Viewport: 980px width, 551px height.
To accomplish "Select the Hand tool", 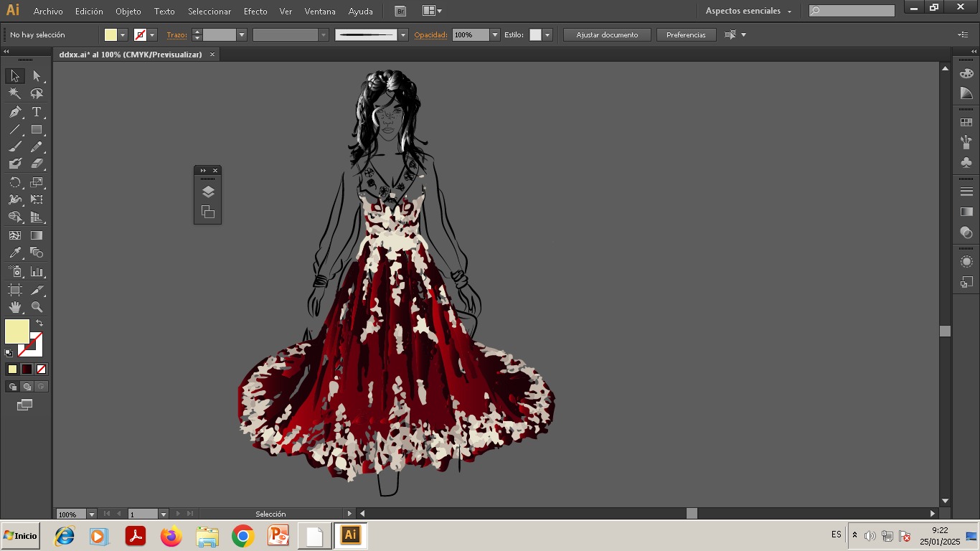I will click(15, 307).
